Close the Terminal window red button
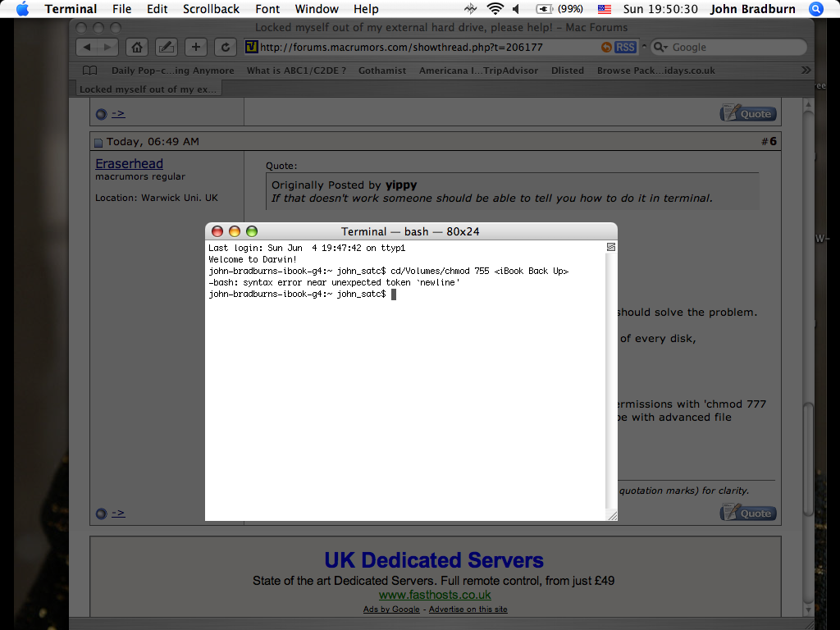This screenshot has height=630, width=840. tap(217, 231)
